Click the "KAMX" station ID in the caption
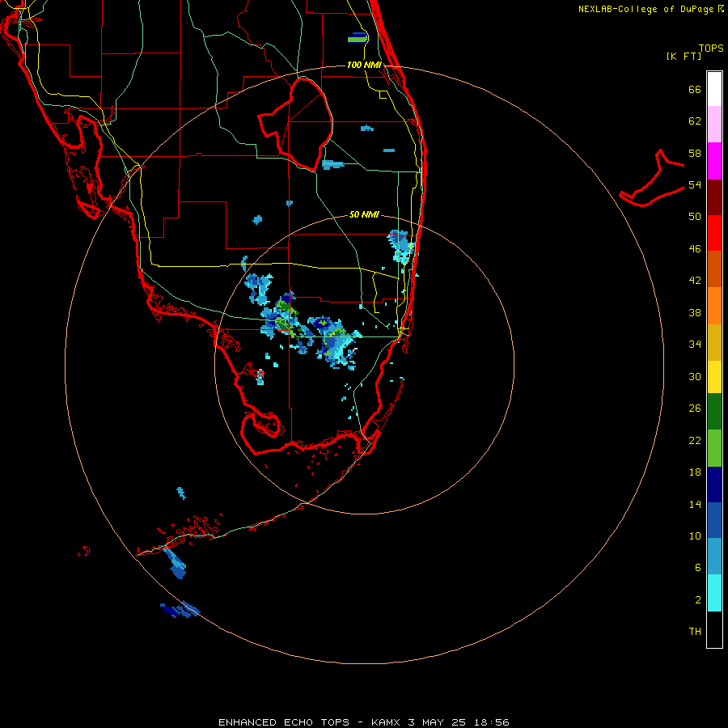The height and width of the screenshot is (728, 728). (x=386, y=722)
